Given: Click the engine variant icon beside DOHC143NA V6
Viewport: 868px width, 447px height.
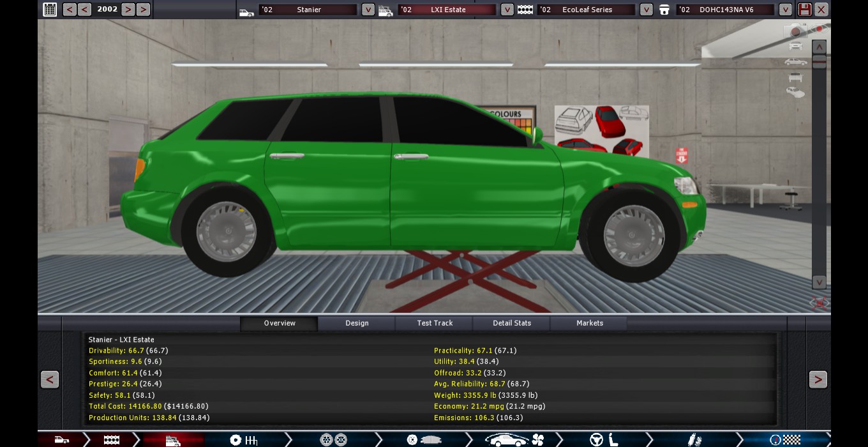Looking at the screenshot, I should click(x=664, y=10).
